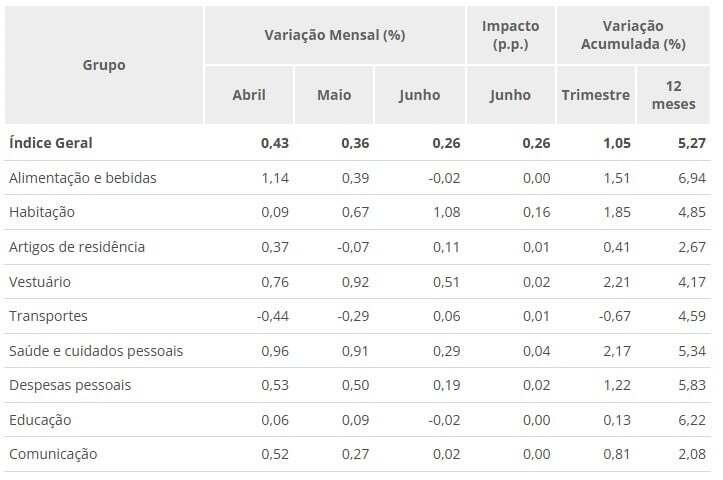Image resolution: width=723 pixels, height=480 pixels.
Task: Click the Abril column header
Action: coord(249,95)
